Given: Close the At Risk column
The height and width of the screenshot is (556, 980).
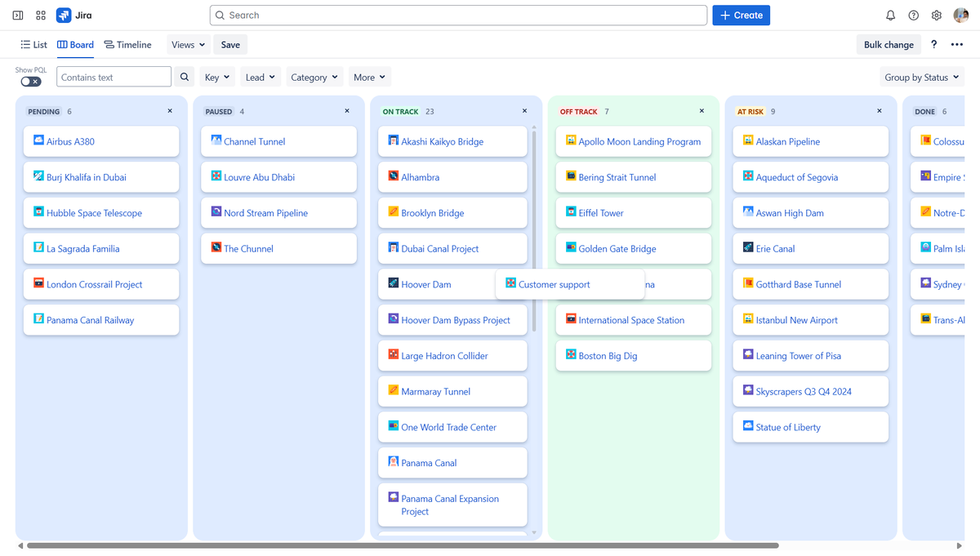Looking at the screenshot, I should coord(880,111).
